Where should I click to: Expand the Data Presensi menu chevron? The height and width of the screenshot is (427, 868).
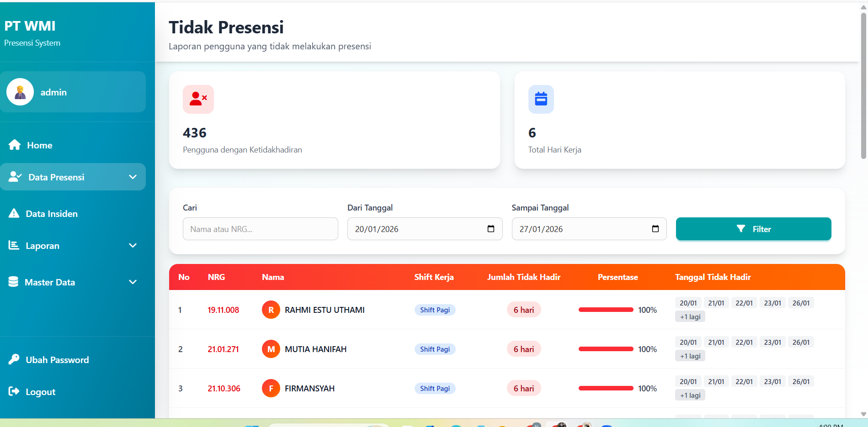click(133, 177)
